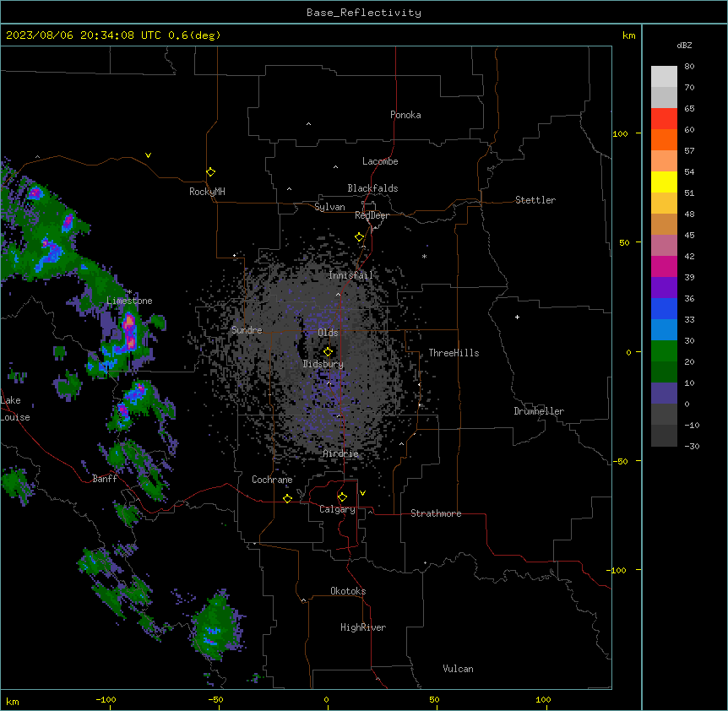The width and height of the screenshot is (728, 711).
Task: Click the Limestone label
Action: (129, 301)
